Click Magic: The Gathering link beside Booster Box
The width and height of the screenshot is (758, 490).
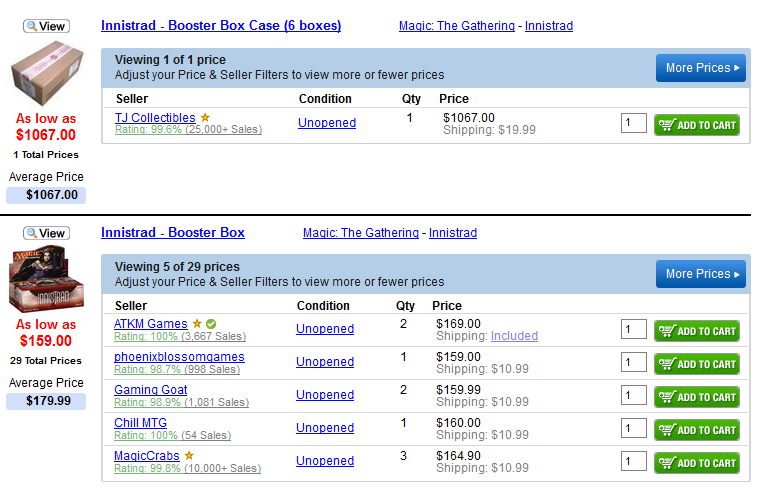click(x=361, y=233)
